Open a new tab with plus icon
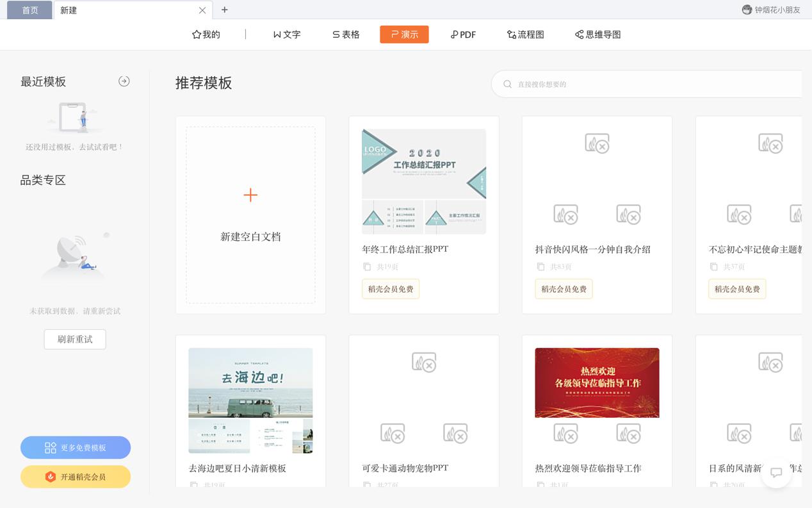 click(x=224, y=10)
